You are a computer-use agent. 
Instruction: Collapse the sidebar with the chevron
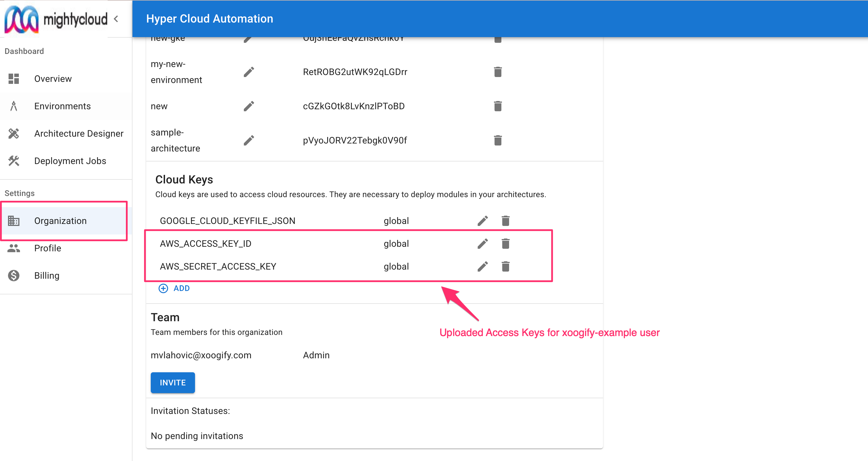click(116, 19)
